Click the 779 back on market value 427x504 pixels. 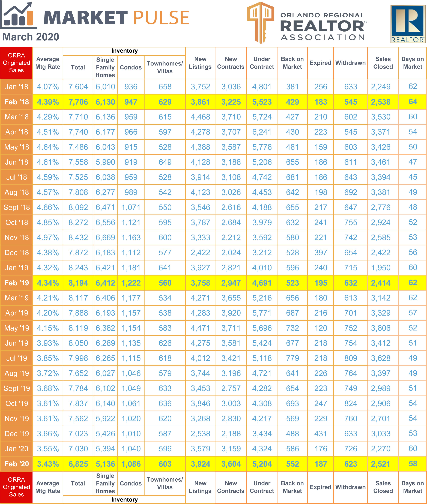pyautogui.click(x=292, y=358)
